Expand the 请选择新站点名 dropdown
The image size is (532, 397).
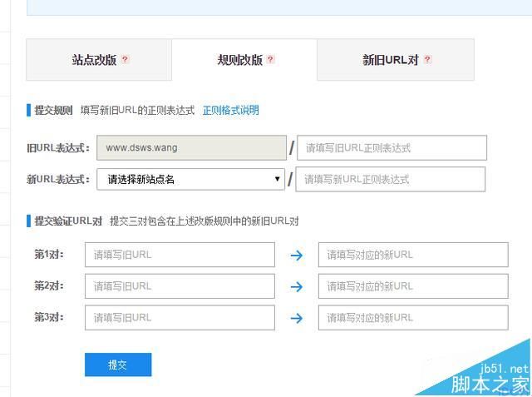[x=190, y=179]
